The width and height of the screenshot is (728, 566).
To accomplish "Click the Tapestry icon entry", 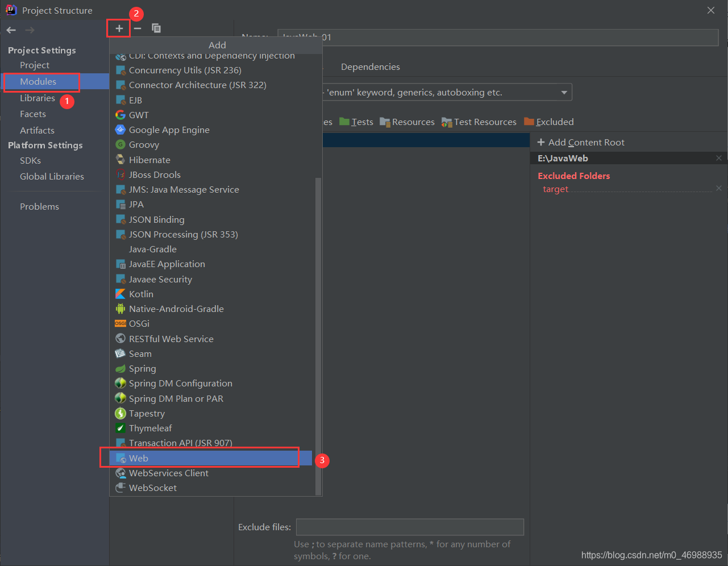I will point(120,413).
